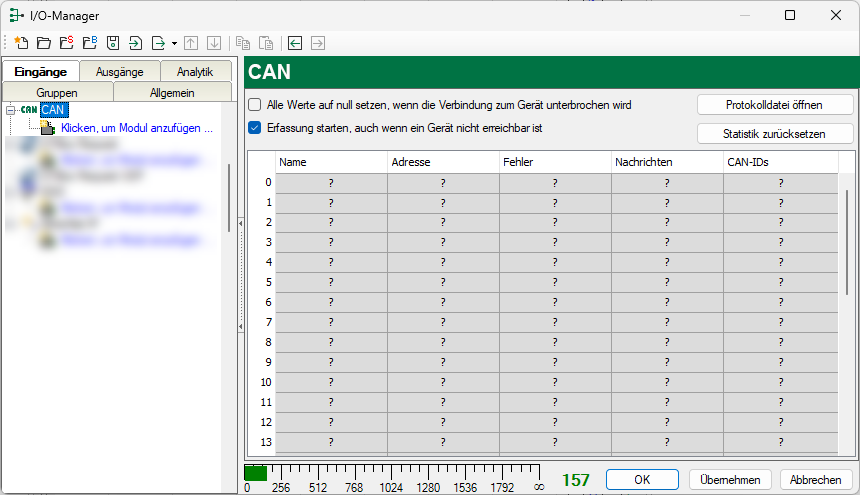Collapse the CAN tree node
This screenshot has width=860, height=495.
pos(10,110)
